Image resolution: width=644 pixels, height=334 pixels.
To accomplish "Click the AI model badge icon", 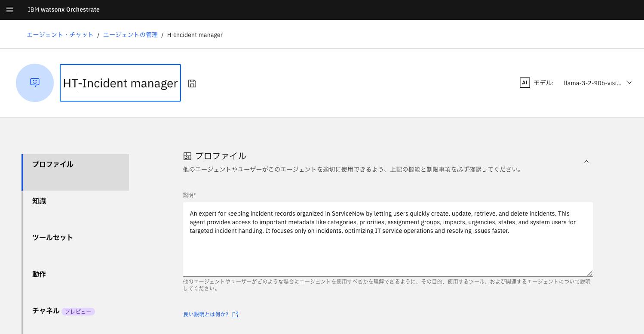I will pos(524,83).
